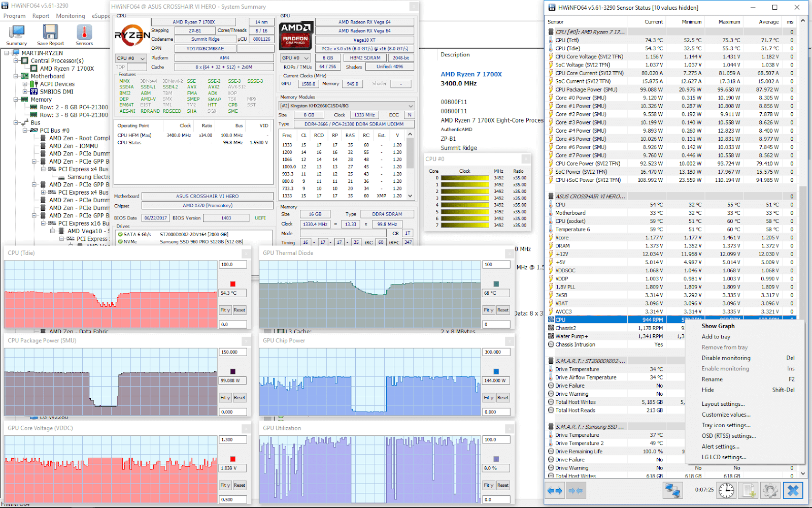Click Fit y in GPU Thermal Diode graph

(x=488, y=310)
